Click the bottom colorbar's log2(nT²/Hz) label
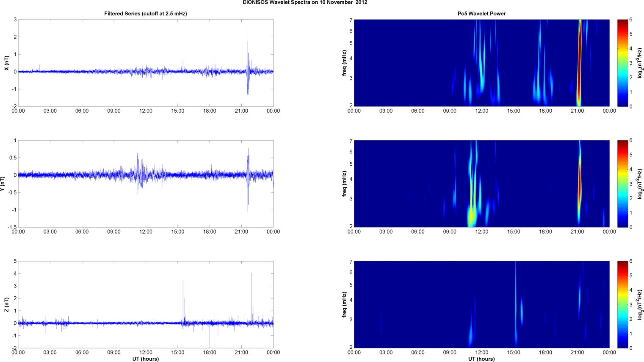Viewport: 644px width, 362px height. [x=640, y=305]
